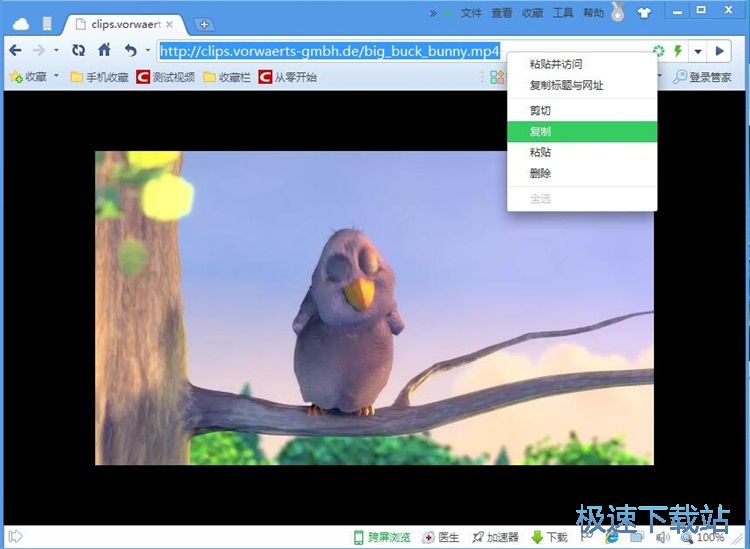Open the 帮助 menu

[x=594, y=13]
